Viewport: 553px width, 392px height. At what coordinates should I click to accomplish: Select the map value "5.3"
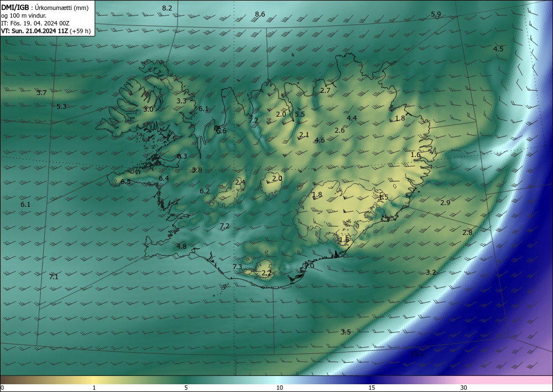tap(61, 107)
